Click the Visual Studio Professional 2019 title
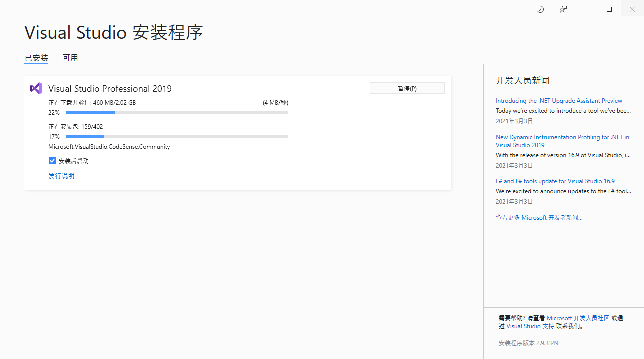This screenshot has height=359, width=644. pyautogui.click(x=110, y=89)
